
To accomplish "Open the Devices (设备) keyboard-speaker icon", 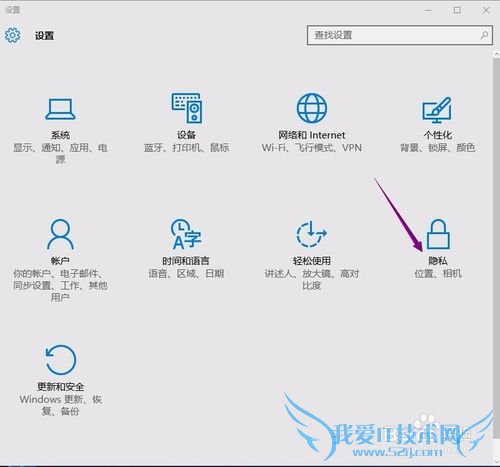I will (x=187, y=108).
